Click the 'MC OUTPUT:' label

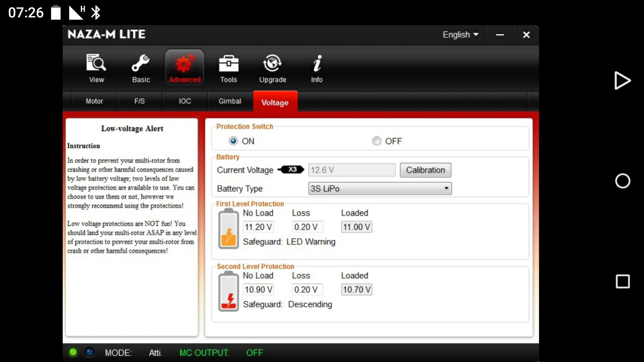click(x=204, y=353)
